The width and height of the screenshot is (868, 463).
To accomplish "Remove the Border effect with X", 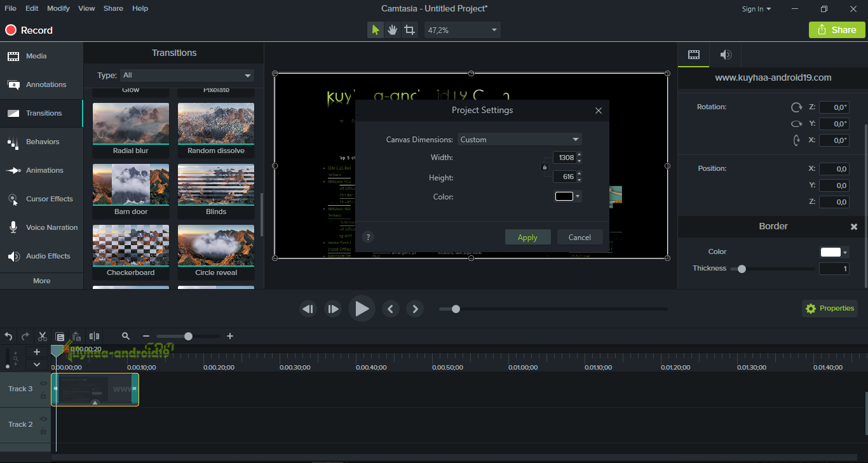I will coord(854,227).
